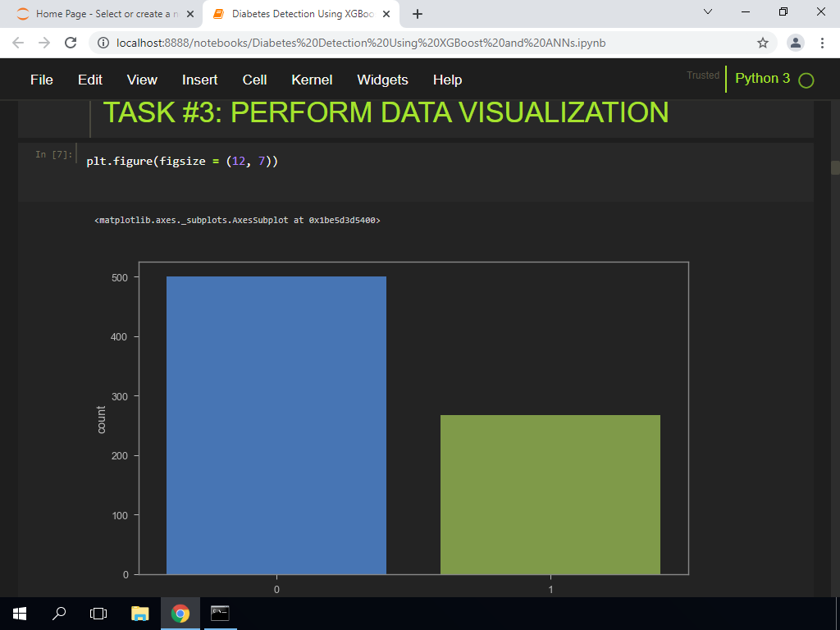Click the 100 y-axis tick label
840x630 pixels.
[120, 515]
